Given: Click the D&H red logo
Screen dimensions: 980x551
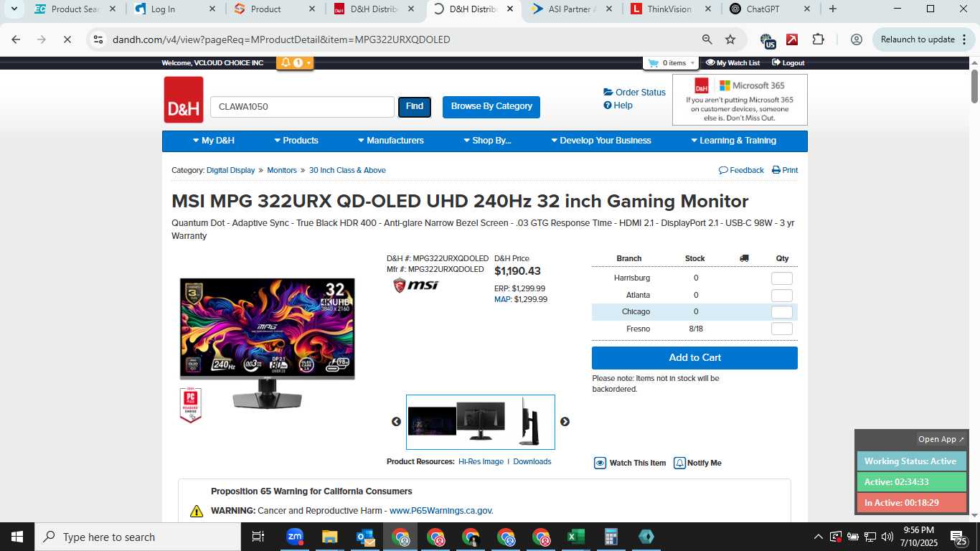Looking at the screenshot, I should [184, 100].
